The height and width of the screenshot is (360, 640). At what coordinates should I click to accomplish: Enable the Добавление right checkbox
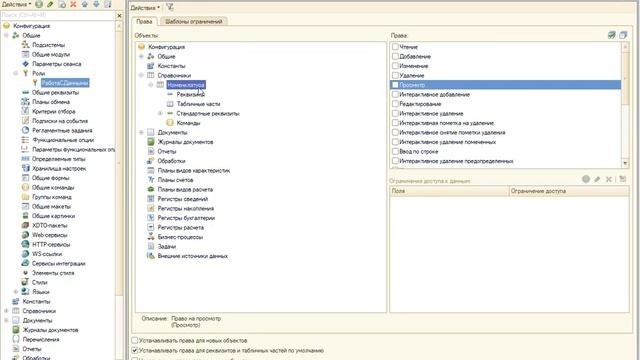click(x=395, y=56)
